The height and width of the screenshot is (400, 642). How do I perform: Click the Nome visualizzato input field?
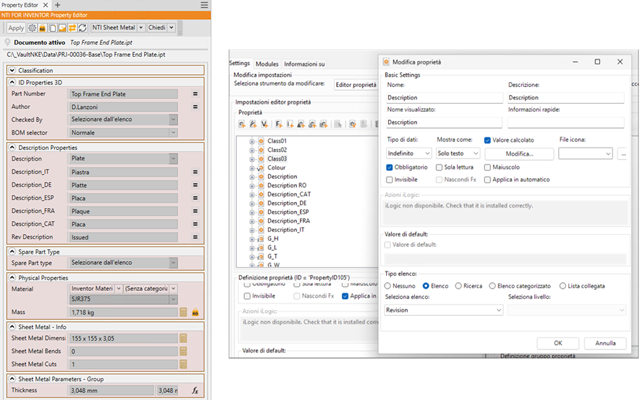point(443,122)
